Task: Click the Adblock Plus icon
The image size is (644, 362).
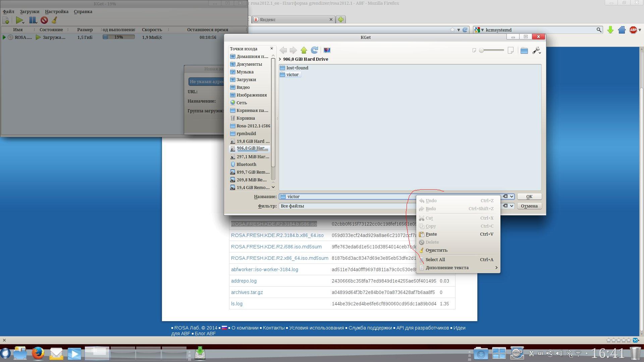Action: click(633, 30)
